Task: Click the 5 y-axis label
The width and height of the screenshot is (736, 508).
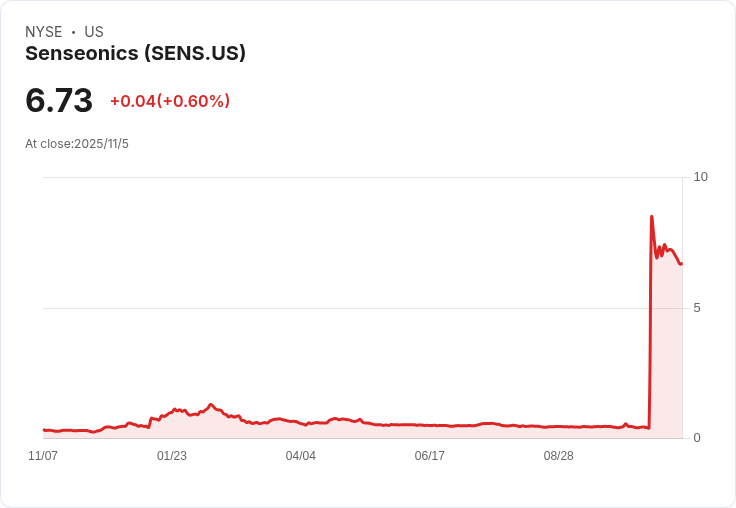Action: coord(697,308)
